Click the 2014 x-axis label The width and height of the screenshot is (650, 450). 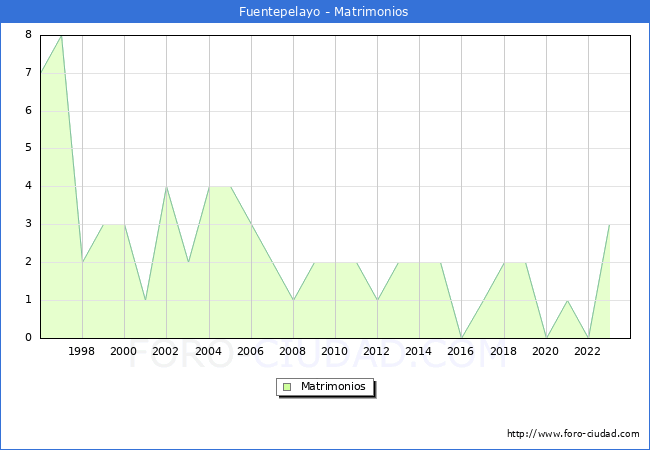(419, 351)
